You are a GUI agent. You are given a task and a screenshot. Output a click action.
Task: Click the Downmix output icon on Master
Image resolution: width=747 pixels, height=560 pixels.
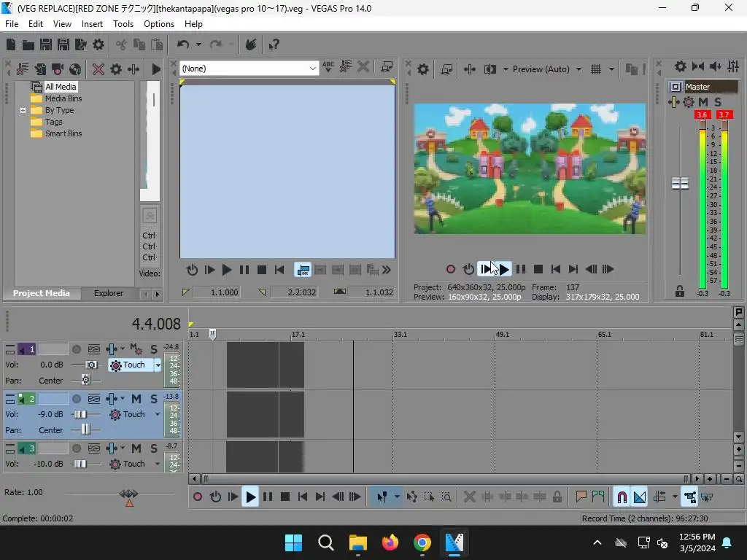pyautogui.click(x=698, y=66)
